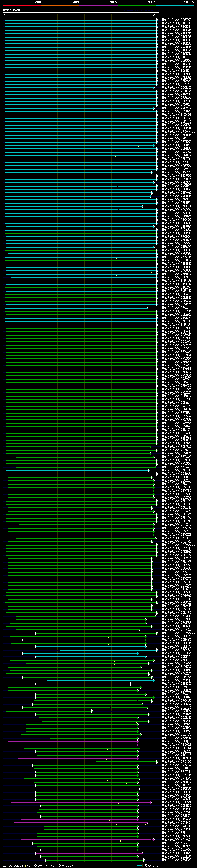This screenshot has width=197, height=868.
Task: Select hit label UniRef100_A4QL51
Action: pos(177,50)
